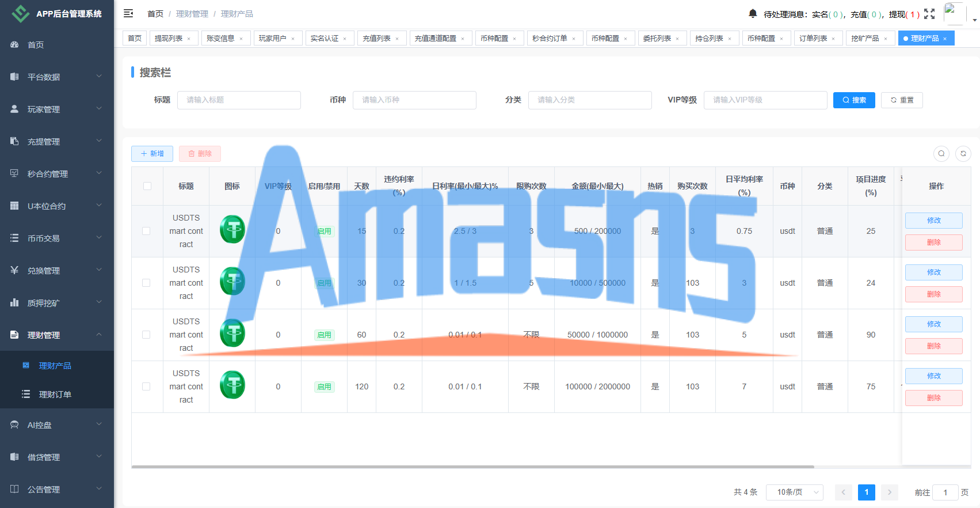This screenshot has height=508, width=980.
Task: Focus the VIP等级 search input
Action: point(765,100)
